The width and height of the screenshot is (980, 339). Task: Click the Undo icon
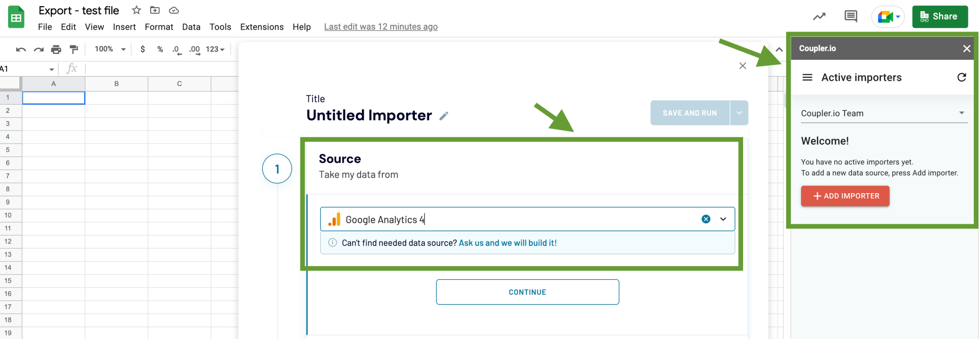21,49
